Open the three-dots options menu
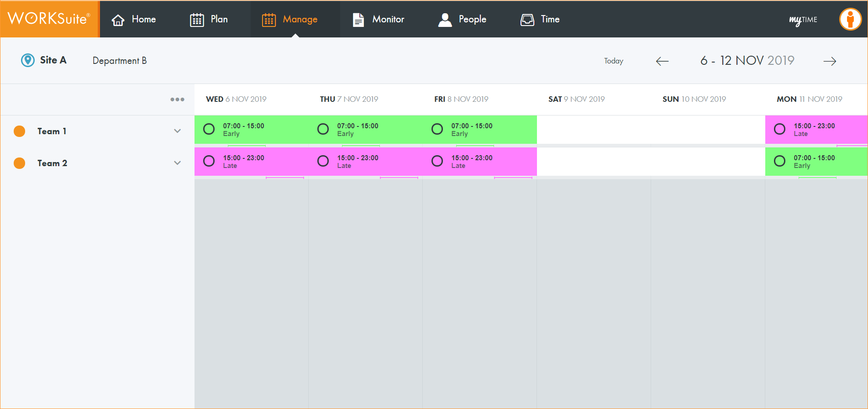868x409 pixels. (177, 99)
